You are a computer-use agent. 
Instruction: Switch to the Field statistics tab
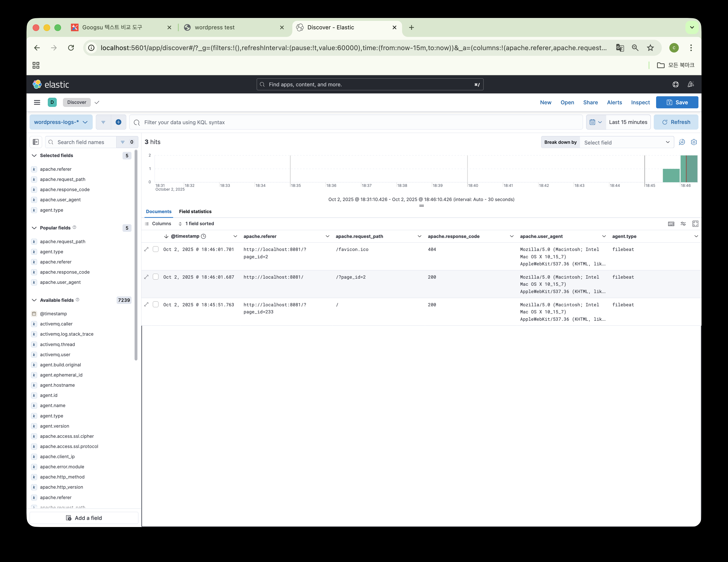tap(195, 211)
